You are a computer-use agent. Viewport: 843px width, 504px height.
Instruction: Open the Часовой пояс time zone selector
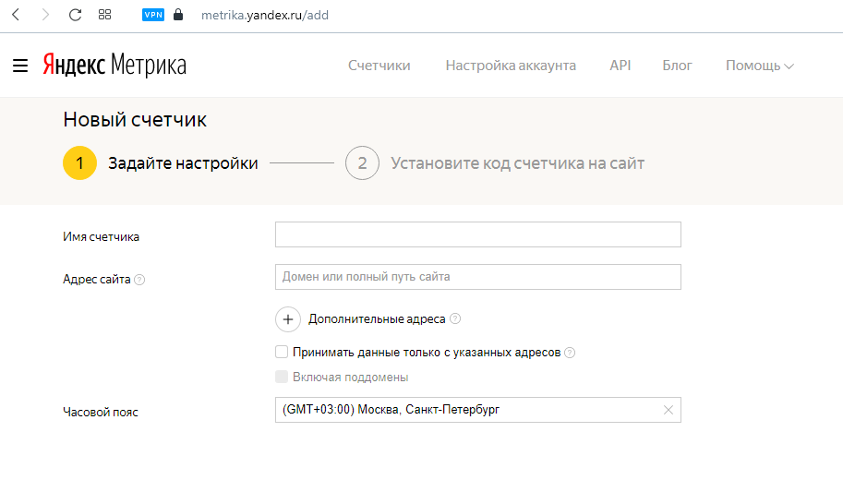[x=478, y=410]
